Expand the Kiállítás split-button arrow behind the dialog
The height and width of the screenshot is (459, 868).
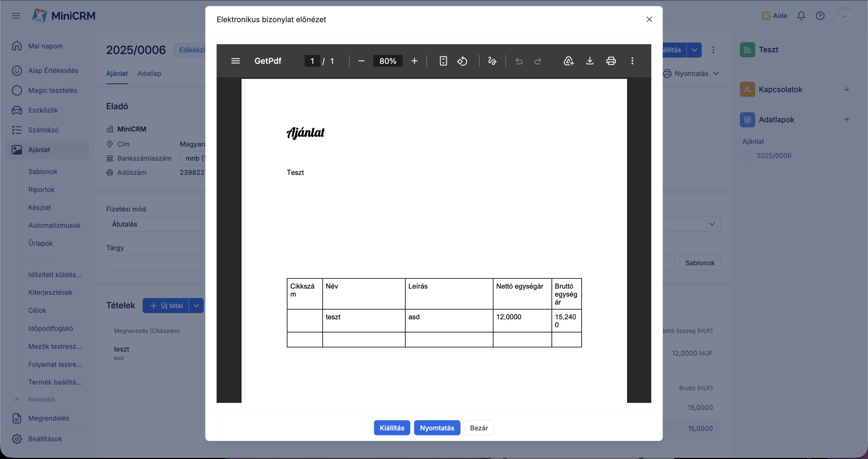click(x=694, y=50)
